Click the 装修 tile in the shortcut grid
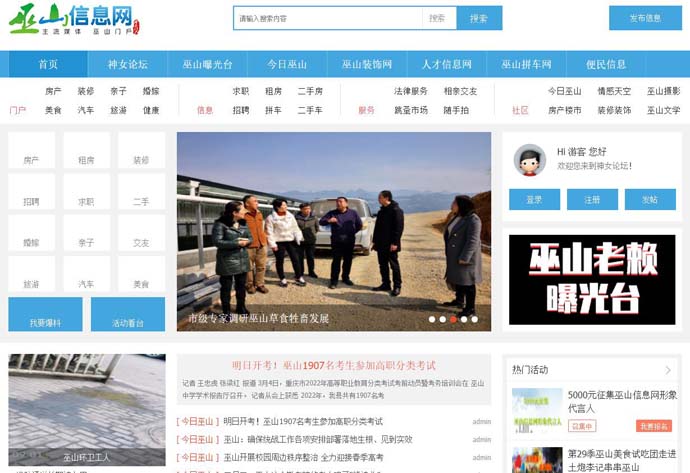The height and width of the screenshot is (473, 690). 142,150
